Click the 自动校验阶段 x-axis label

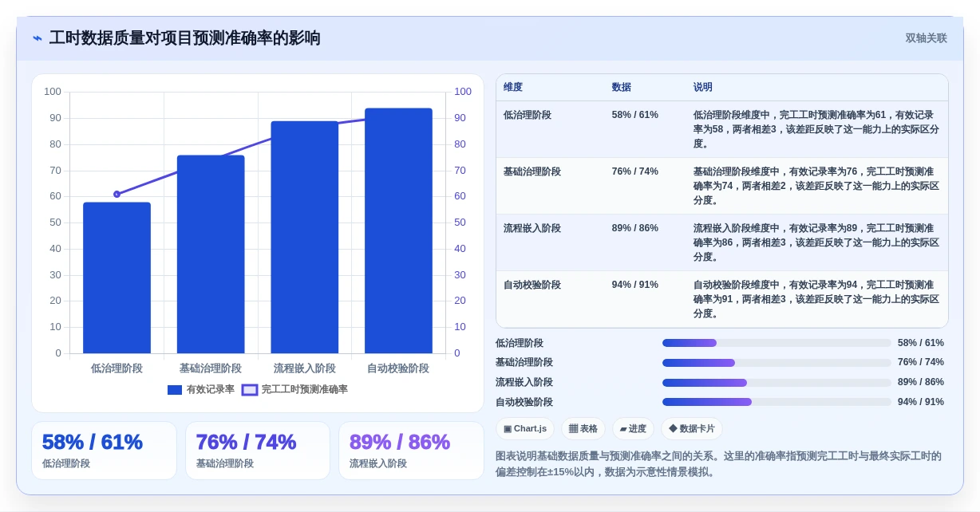[x=398, y=368]
